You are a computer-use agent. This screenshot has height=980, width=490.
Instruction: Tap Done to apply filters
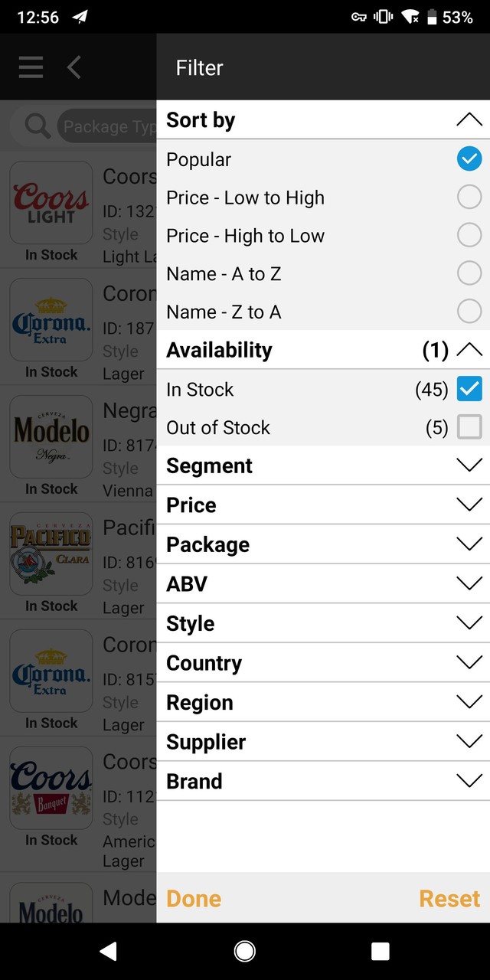point(193,898)
